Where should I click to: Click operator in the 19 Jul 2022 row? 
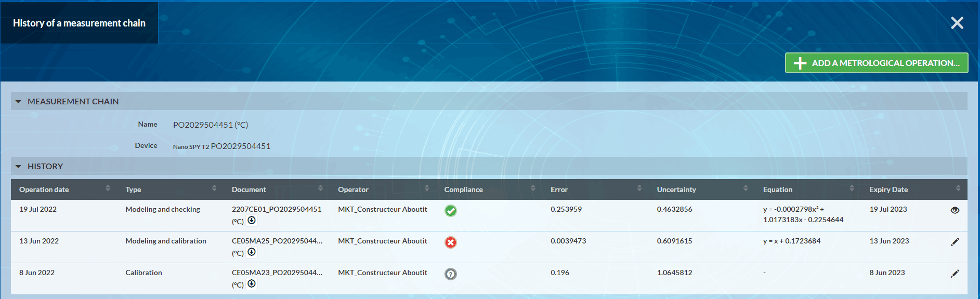383,209
